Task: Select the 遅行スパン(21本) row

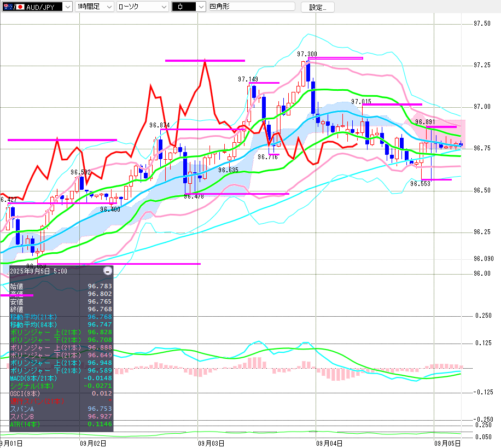Action: [x=61, y=402]
